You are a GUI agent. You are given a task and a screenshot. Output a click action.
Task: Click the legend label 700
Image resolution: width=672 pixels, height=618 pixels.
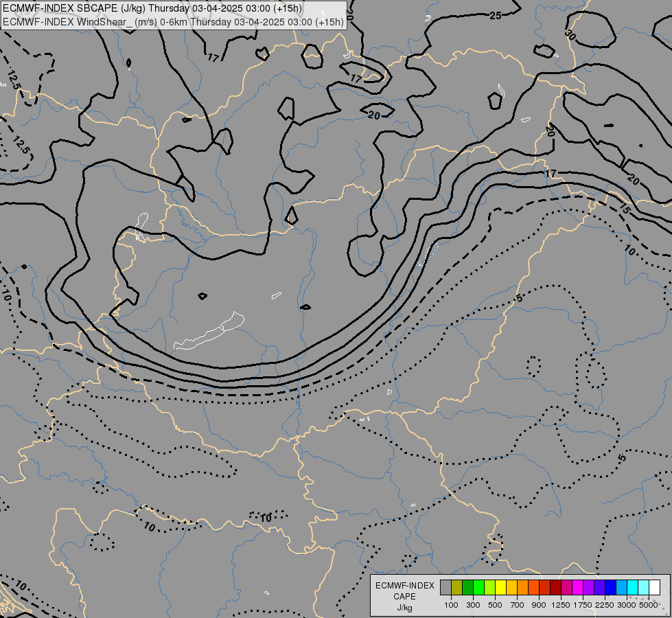coord(518,605)
